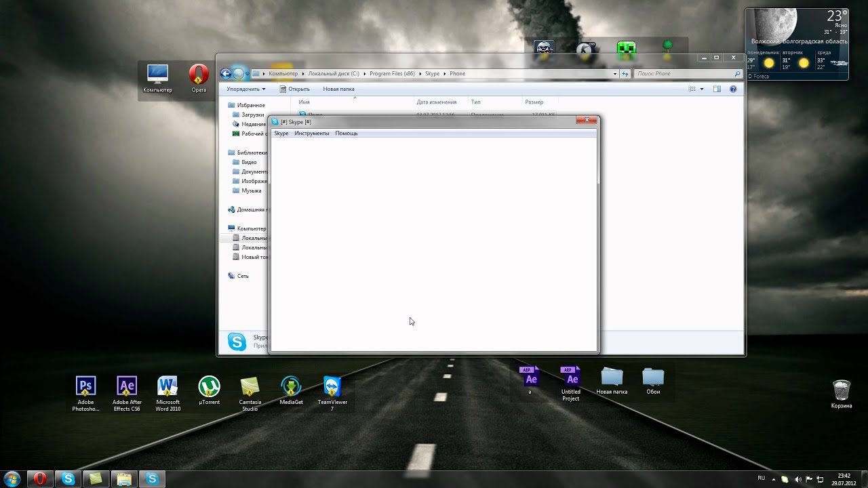Image resolution: width=868 pixels, height=488 pixels.
Task: Refresh the Explorer folder view
Action: (625, 73)
